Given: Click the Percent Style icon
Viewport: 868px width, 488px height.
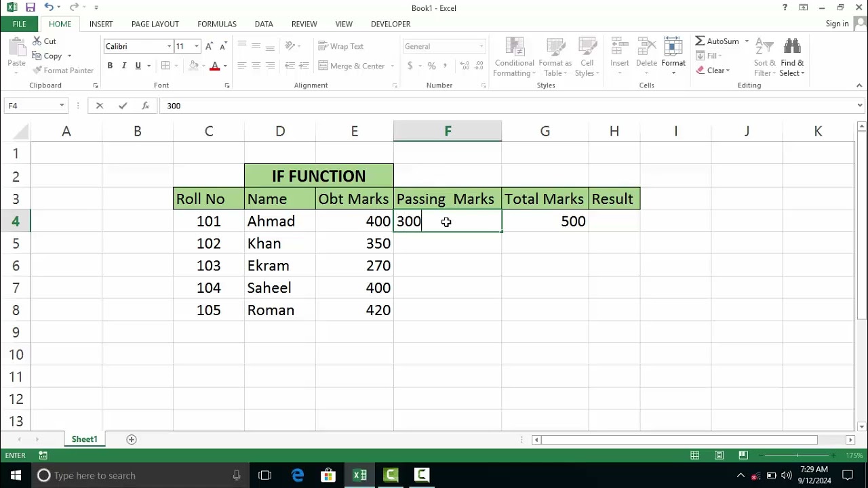Looking at the screenshot, I should pyautogui.click(x=431, y=66).
